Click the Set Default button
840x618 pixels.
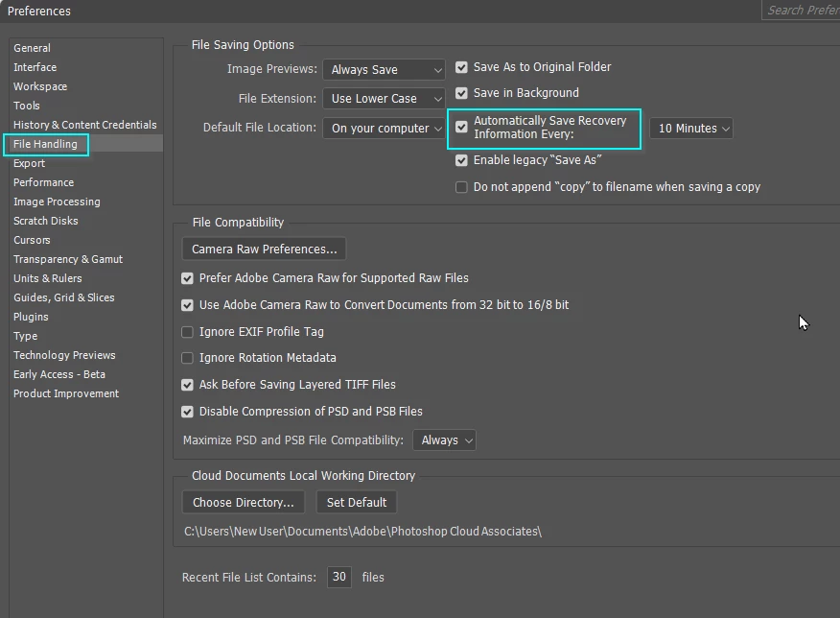pyautogui.click(x=357, y=503)
